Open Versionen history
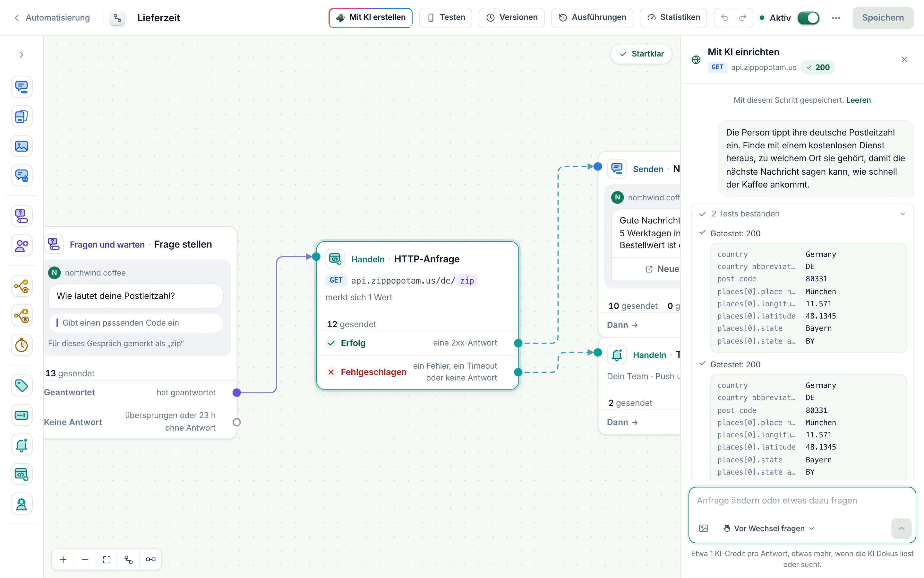This screenshot has width=924, height=578. point(512,18)
